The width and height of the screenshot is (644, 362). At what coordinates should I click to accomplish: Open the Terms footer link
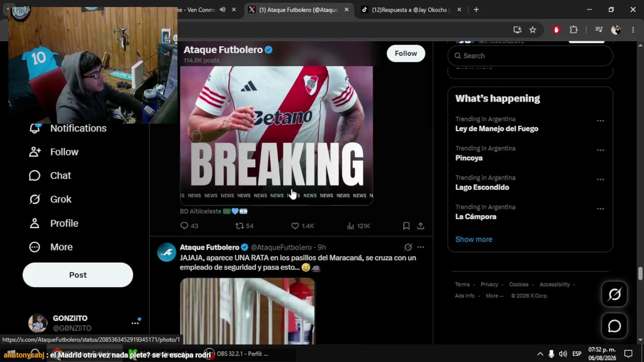[462, 285]
